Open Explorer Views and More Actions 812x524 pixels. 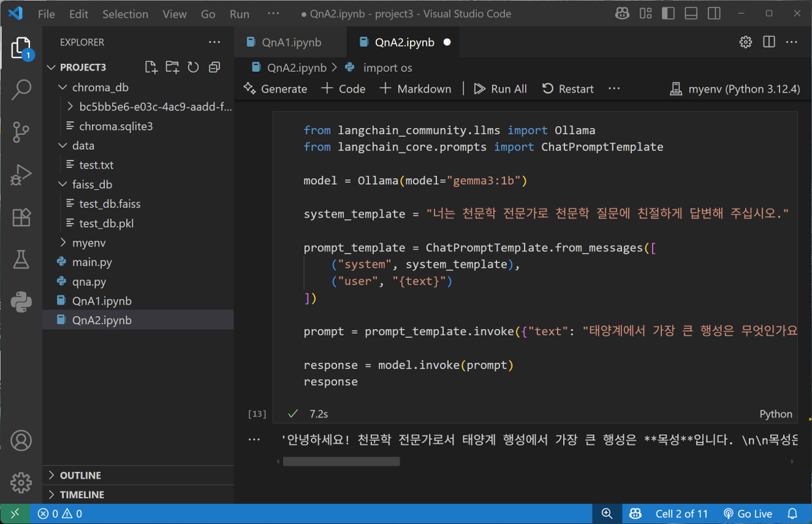[x=214, y=42]
